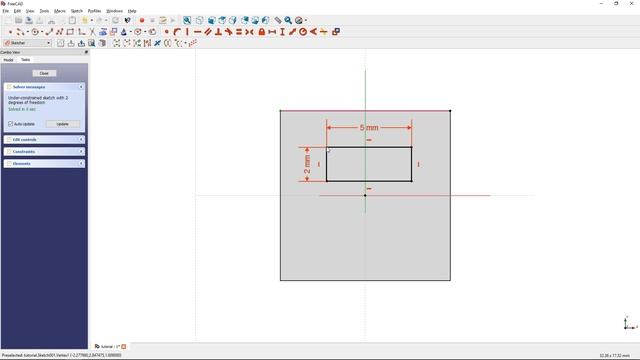Float the Combo View panel
Viewport: 640px width, 360px height.
[86, 52]
